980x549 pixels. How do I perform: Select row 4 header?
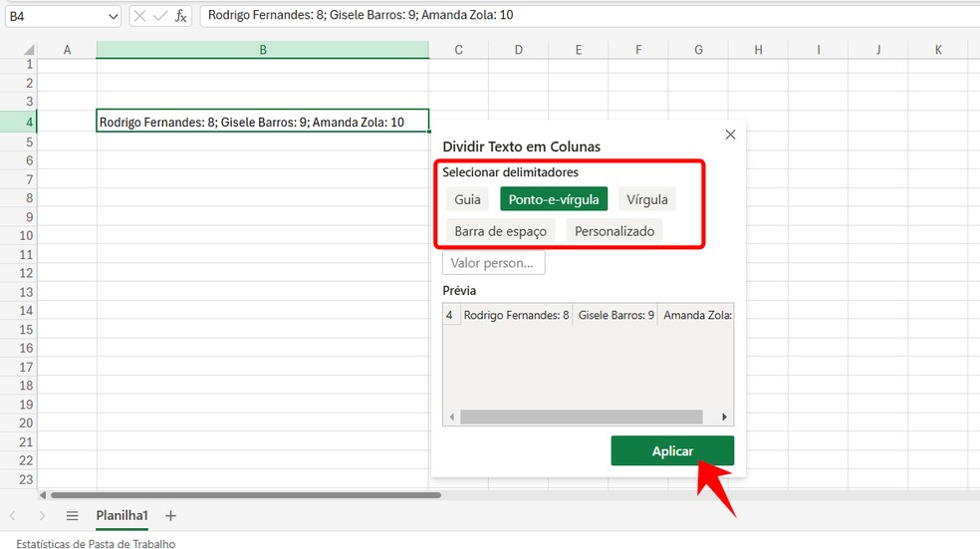tap(18, 122)
